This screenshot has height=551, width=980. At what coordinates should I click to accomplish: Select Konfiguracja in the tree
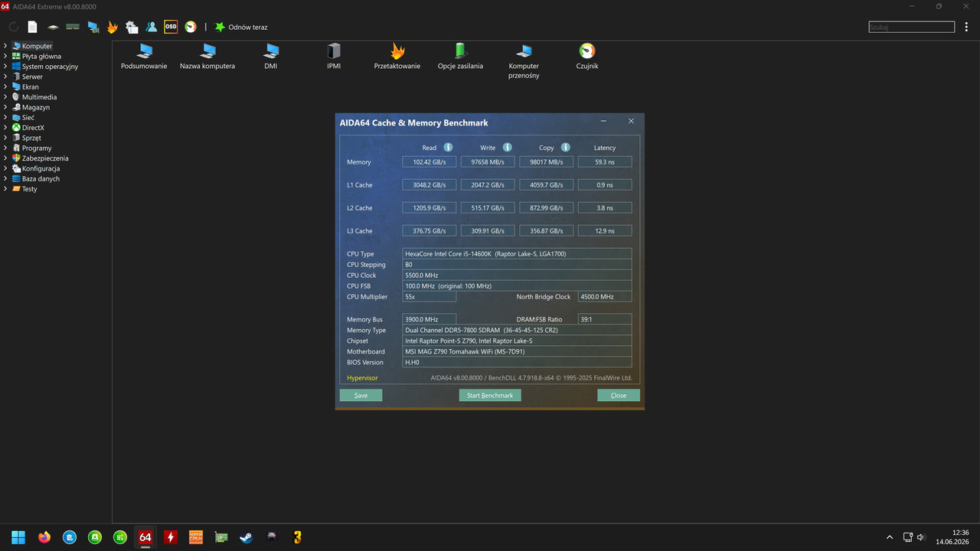[x=41, y=168]
